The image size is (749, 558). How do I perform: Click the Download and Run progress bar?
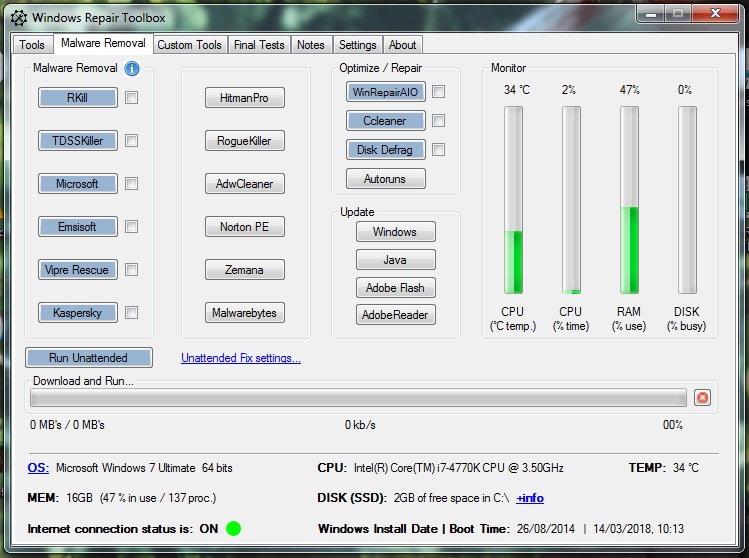coord(358,398)
